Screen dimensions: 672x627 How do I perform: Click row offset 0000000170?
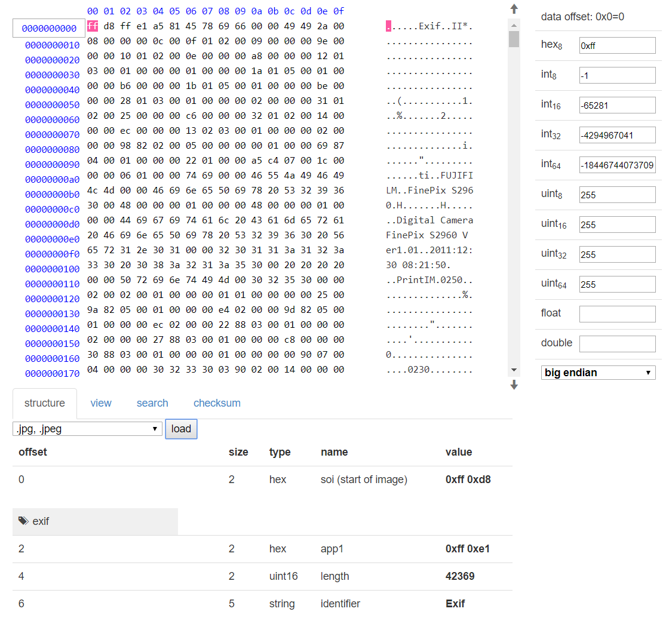click(53, 374)
